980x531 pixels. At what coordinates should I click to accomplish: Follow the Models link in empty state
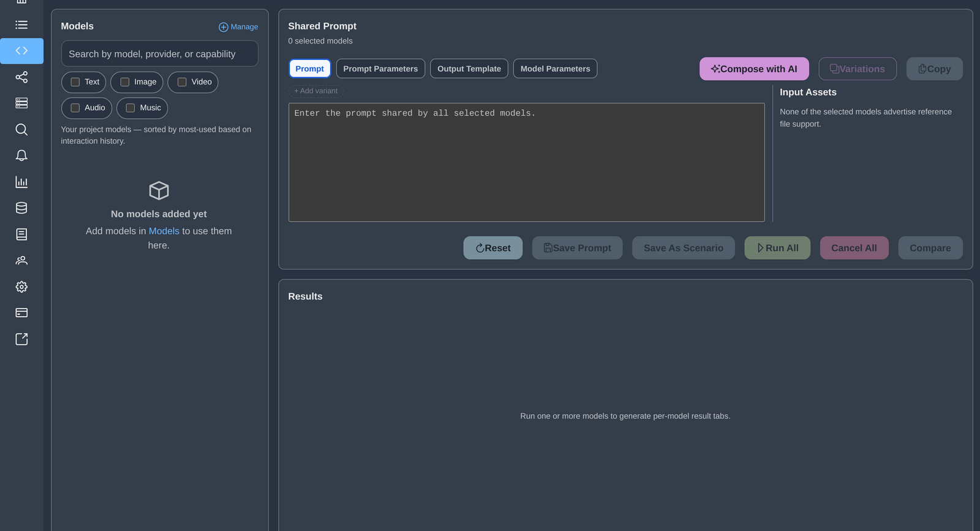164,231
